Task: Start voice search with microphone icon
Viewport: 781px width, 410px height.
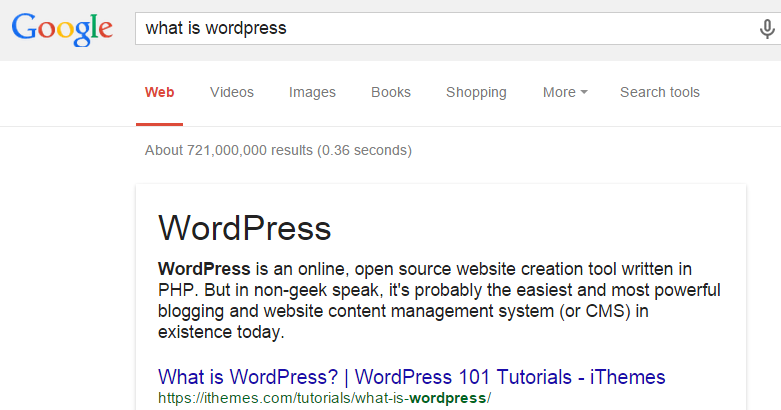Action: (x=767, y=29)
